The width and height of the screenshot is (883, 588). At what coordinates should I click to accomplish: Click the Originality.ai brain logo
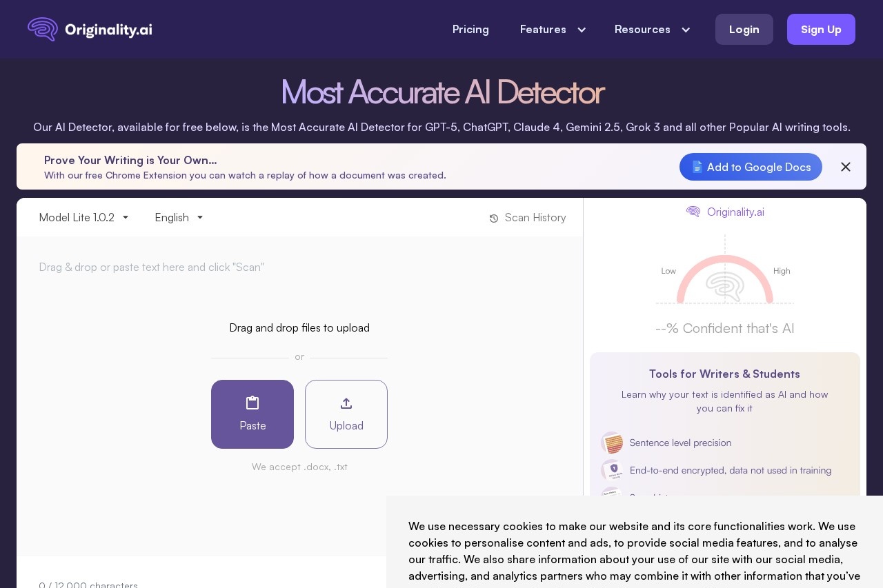click(x=43, y=29)
